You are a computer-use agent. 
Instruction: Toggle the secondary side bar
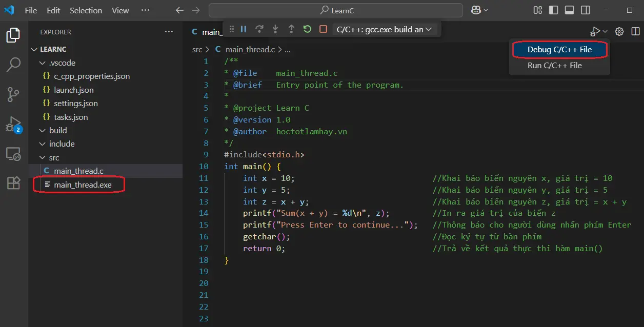(585, 10)
